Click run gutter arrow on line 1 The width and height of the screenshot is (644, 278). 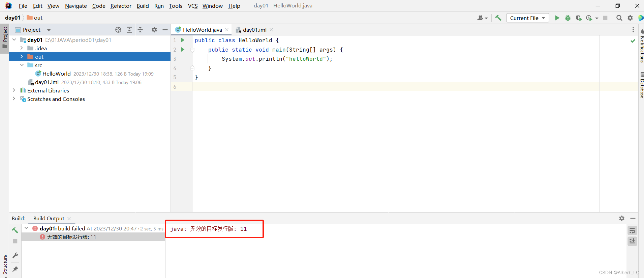pos(183,40)
